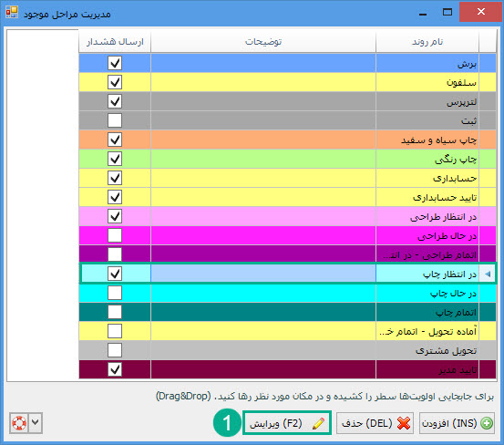Select the ثبت process name
The image size is (504, 445).
(x=427, y=120)
